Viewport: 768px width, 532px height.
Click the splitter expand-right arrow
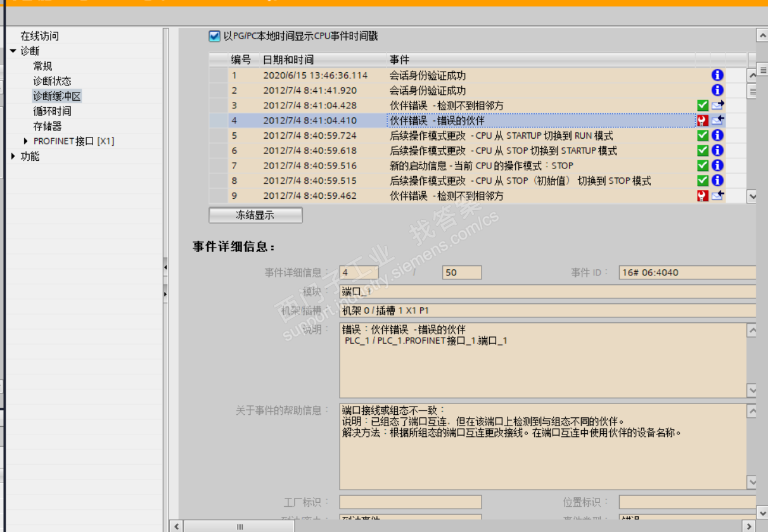[x=165, y=294]
